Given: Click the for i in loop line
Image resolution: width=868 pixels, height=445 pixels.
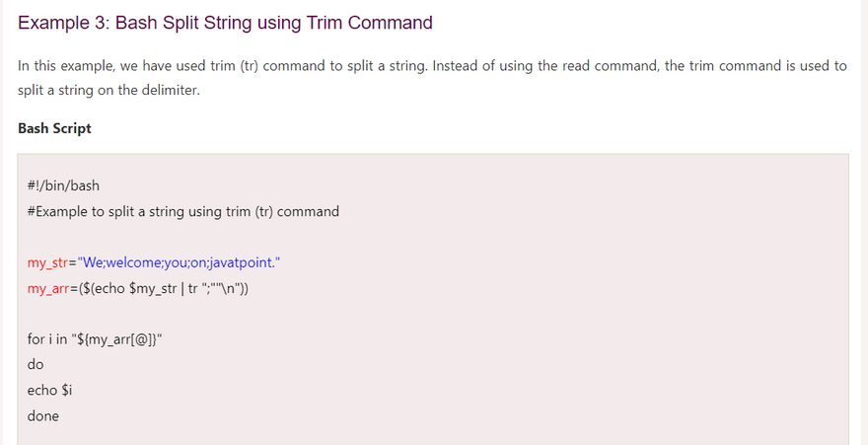Looking at the screenshot, I should point(95,339).
